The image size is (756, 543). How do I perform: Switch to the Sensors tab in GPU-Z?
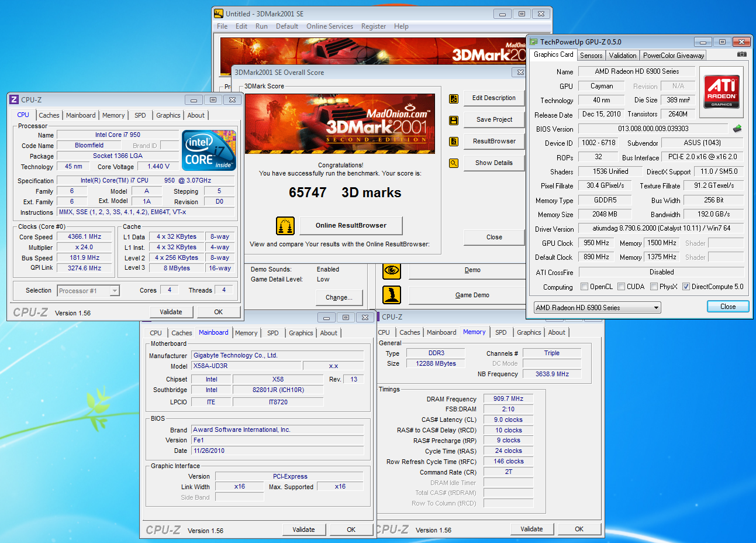tap(591, 56)
